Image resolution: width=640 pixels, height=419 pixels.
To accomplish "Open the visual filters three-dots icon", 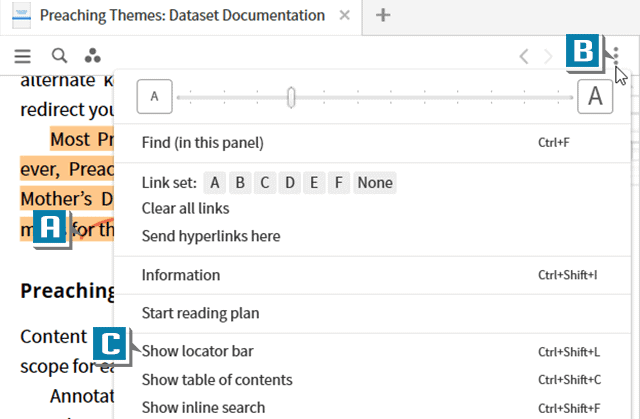I will [93, 56].
